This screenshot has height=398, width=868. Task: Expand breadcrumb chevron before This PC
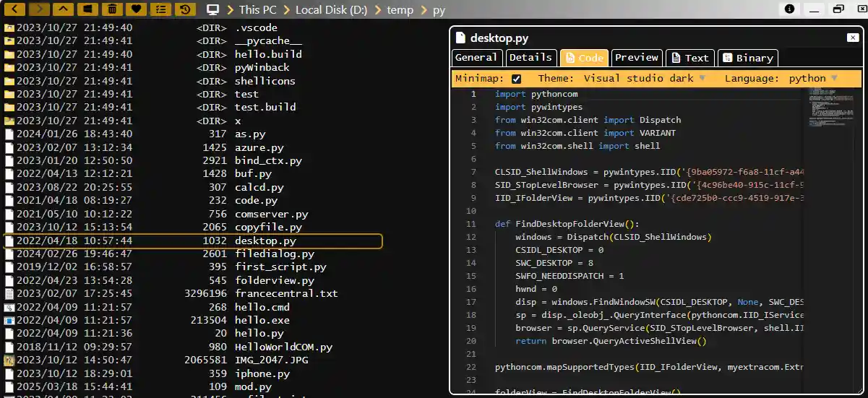point(230,9)
